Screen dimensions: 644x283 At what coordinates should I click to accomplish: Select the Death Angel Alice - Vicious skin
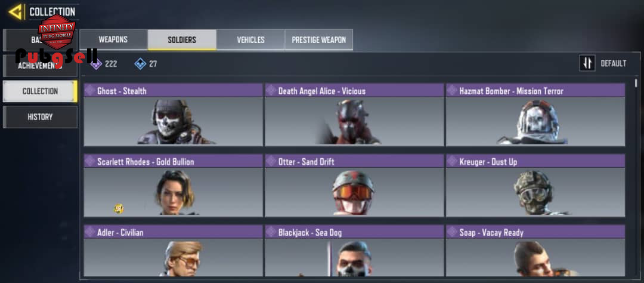tap(354, 115)
